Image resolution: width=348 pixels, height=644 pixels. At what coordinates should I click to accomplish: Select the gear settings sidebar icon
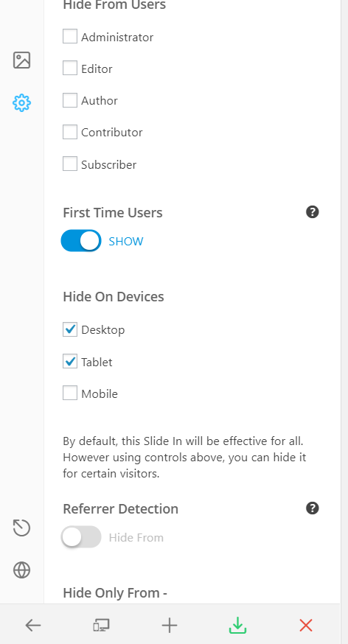click(22, 102)
